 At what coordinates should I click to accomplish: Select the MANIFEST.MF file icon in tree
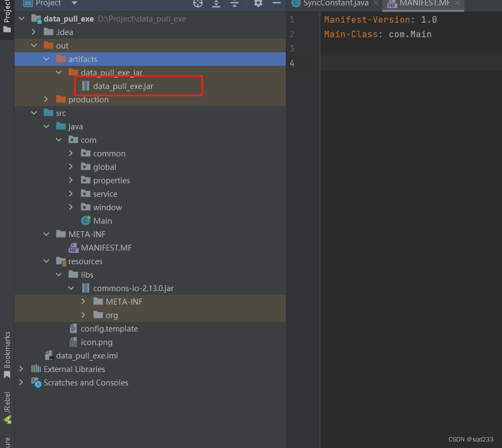(x=73, y=247)
